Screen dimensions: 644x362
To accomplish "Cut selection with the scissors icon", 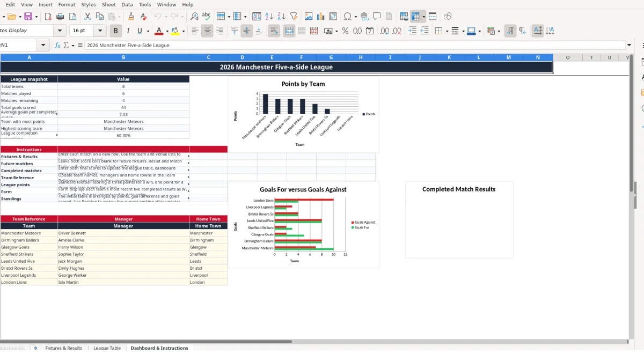I will pyautogui.click(x=87, y=17).
